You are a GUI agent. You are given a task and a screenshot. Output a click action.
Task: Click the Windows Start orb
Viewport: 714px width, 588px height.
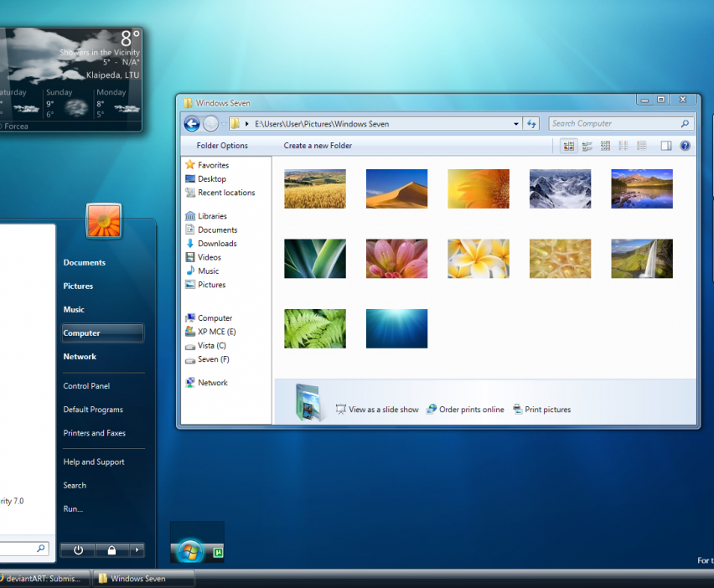[189, 551]
